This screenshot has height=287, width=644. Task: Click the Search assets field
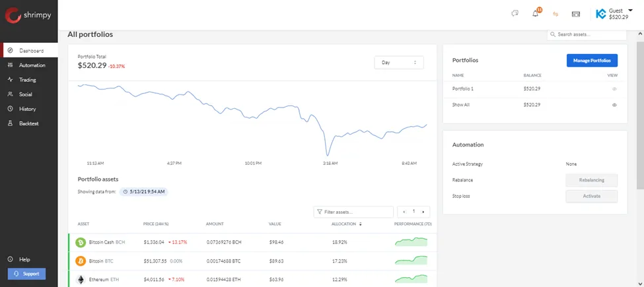coord(587,34)
